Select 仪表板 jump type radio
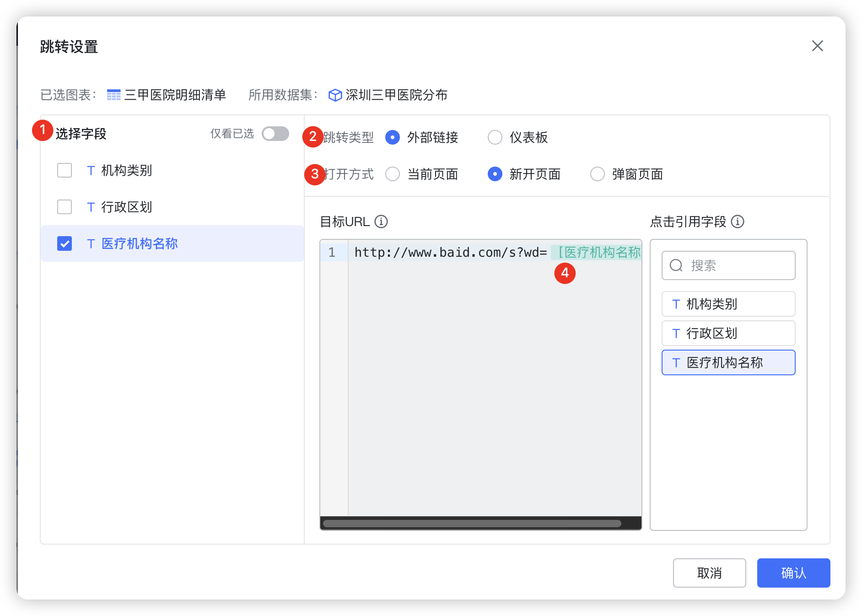This screenshot has width=862, height=616. coord(495,137)
